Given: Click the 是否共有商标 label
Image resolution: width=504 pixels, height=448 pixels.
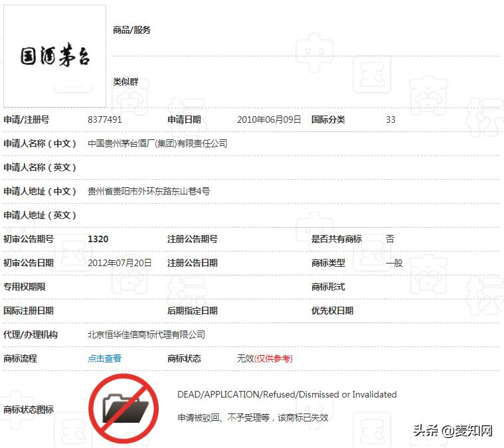Looking at the screenshot, I should [337, 239].
